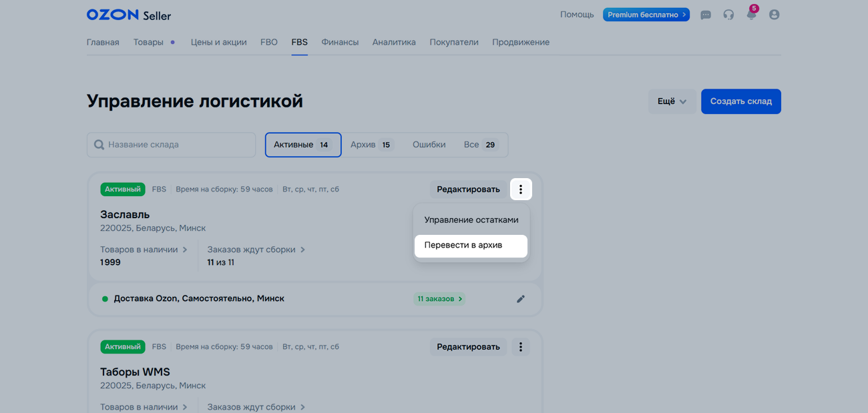
Task: Expand Заказов ждут сборки for Заславль
Action: click(x=256, y=250)
